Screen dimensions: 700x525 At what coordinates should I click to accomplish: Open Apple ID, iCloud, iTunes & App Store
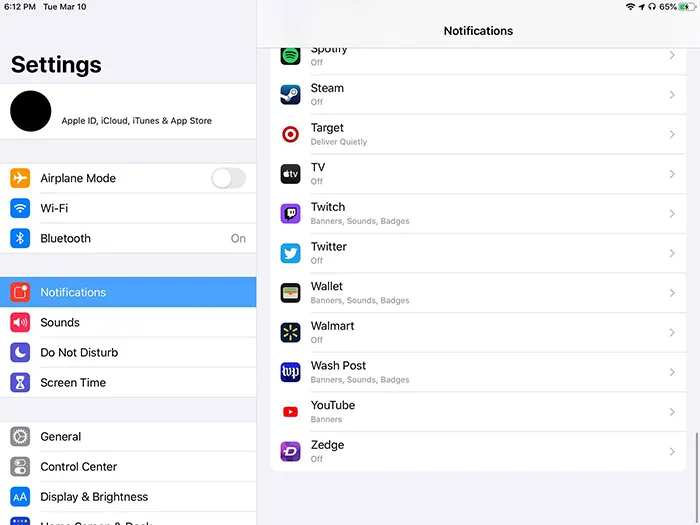pyautogui.click(x=136, y=121)
